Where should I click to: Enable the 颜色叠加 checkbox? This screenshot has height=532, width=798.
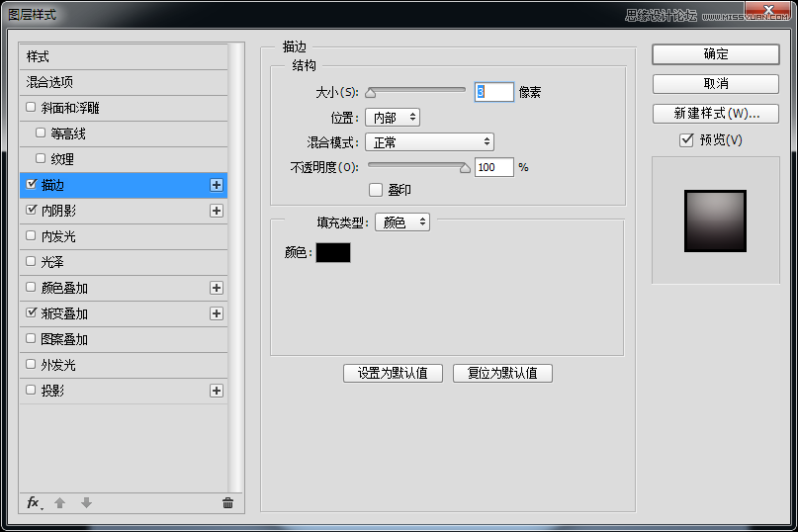(31, 287)
